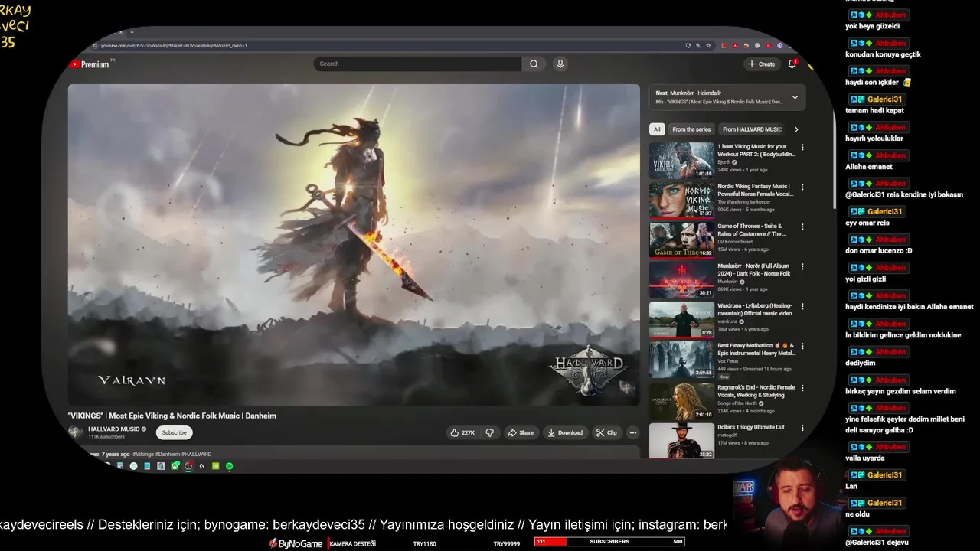
Task: Open HALLVARD MUSIC channel avatar
Action: 76,432
